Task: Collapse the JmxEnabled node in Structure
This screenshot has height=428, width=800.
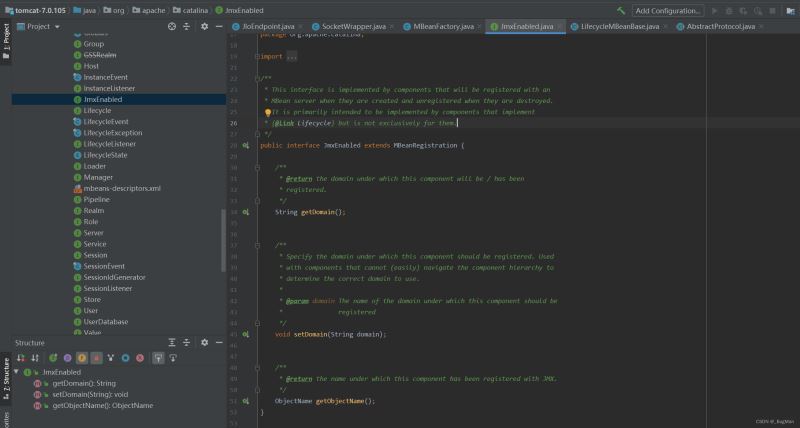Action: [16, 372]
